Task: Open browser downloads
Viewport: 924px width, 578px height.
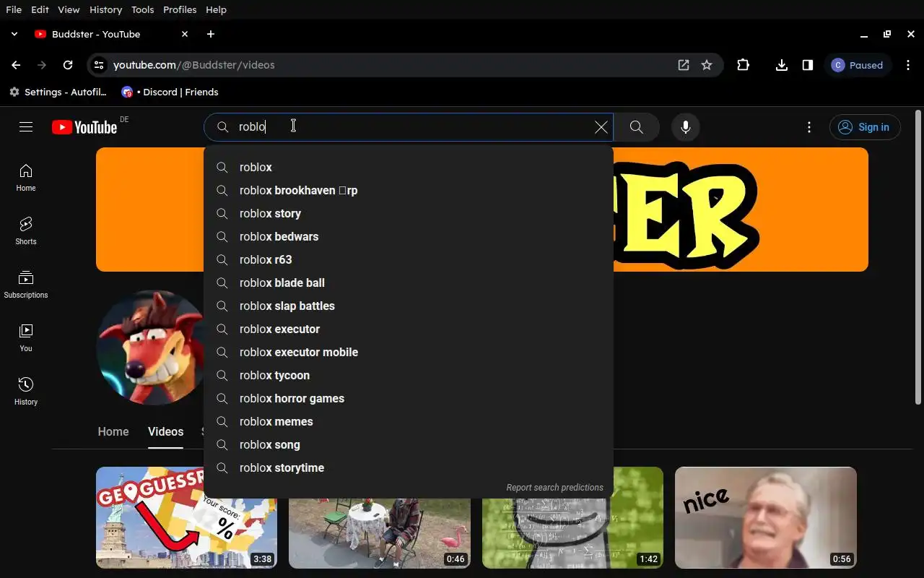Action: pyautogui.click(x=781, y=65)
